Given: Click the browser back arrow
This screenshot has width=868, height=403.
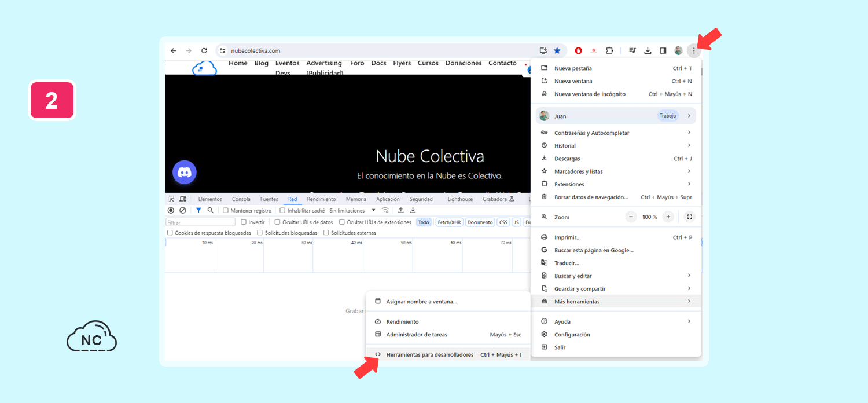Looking at the screenshot, I should point(174,51).
